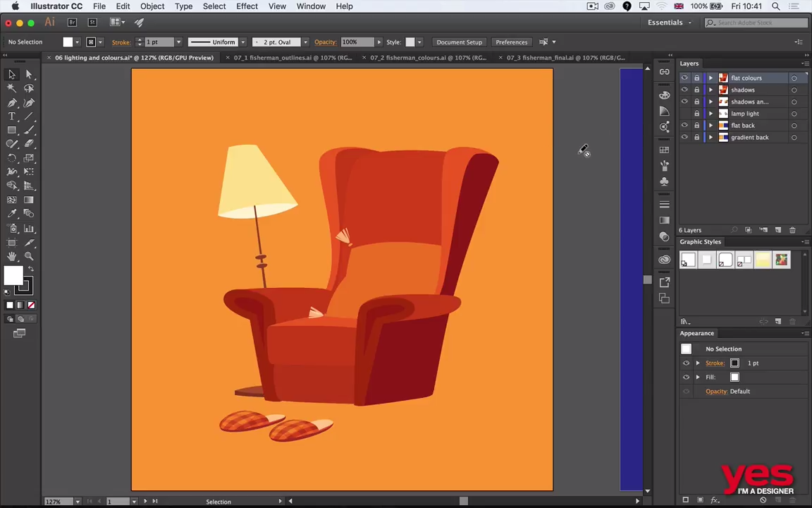Expand Stroke attribute in Appearance panel
This screenshot has width=812, height=508.
pyautogui.click(x=698, y=363)
